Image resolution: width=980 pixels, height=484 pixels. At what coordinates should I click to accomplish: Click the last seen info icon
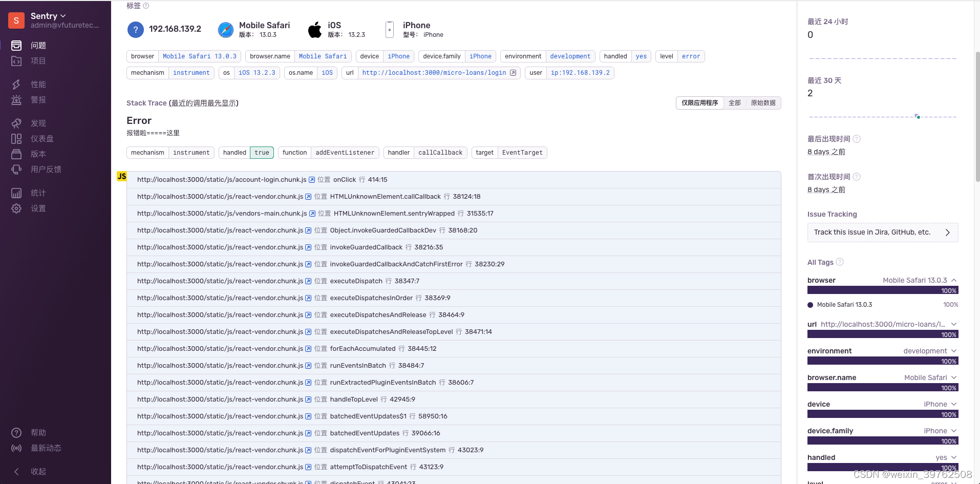coord(857,139)
